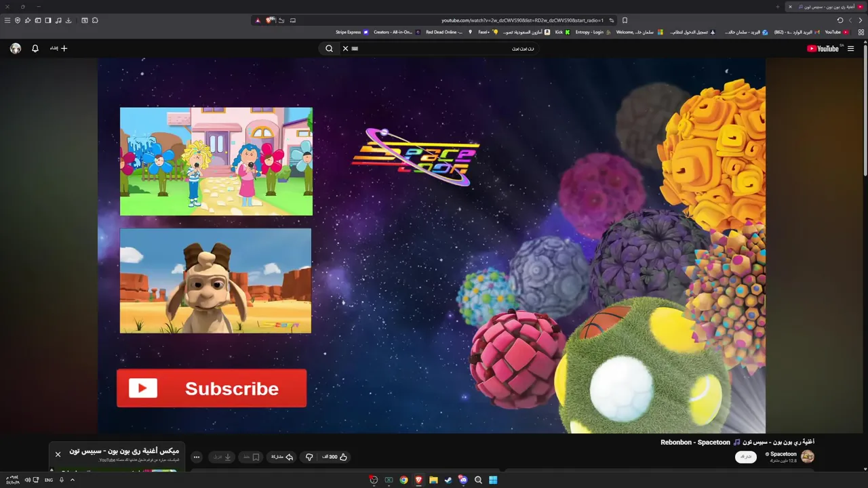Switch the ENG input language indicator
This screenshot has height=488, width=868.
(x=49, y=480)
